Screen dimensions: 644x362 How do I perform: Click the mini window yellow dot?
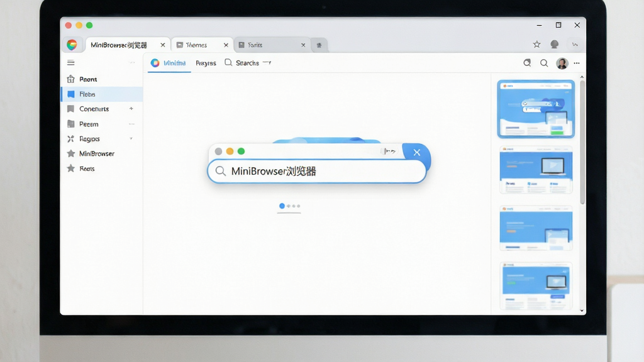point(230,151)
